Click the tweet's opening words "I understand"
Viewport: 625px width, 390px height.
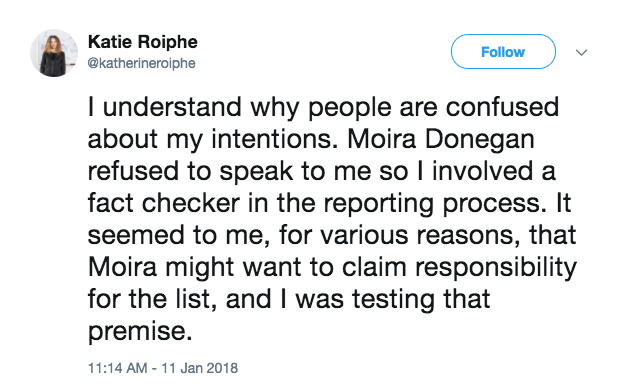click(x=165, y=107)
